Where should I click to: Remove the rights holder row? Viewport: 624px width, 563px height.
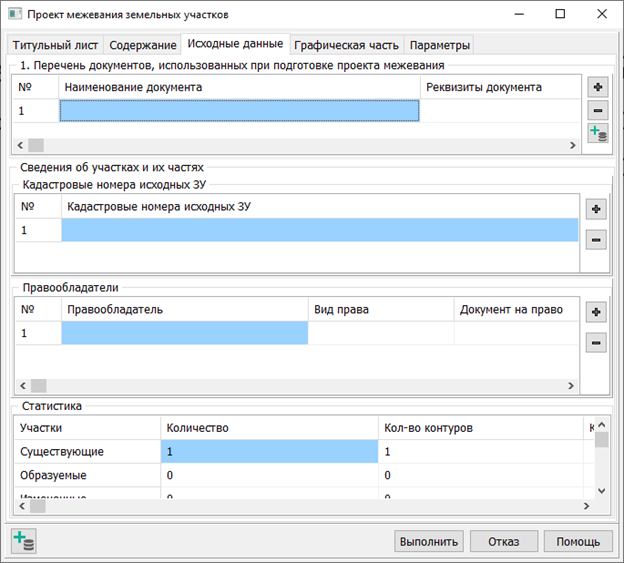pyautogui.click(x=595, y=343)
